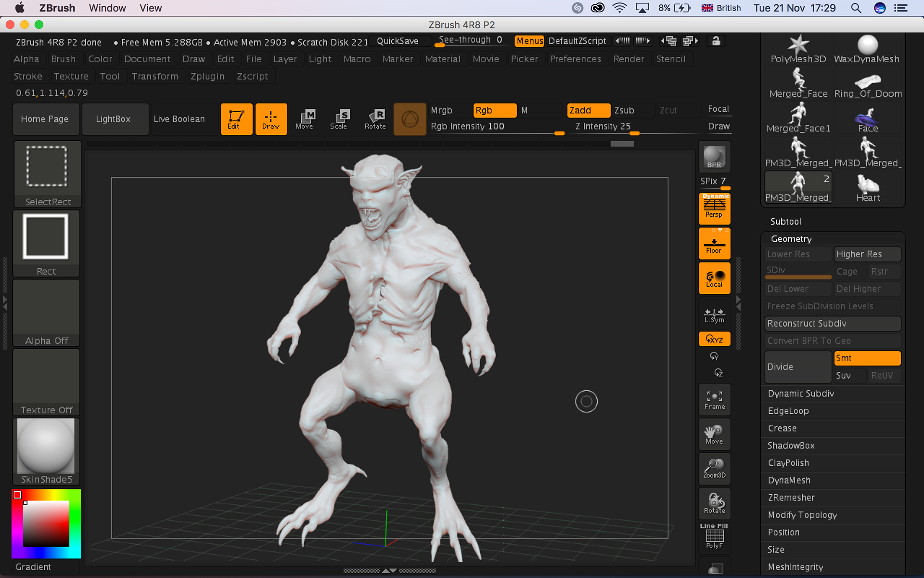Select the Rotate tool in the top shelf

click(375, 119)
